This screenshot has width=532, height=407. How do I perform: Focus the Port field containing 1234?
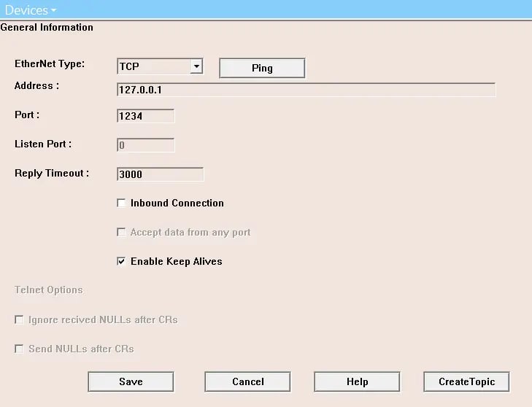pyautogui.click(x=145, y=116)
